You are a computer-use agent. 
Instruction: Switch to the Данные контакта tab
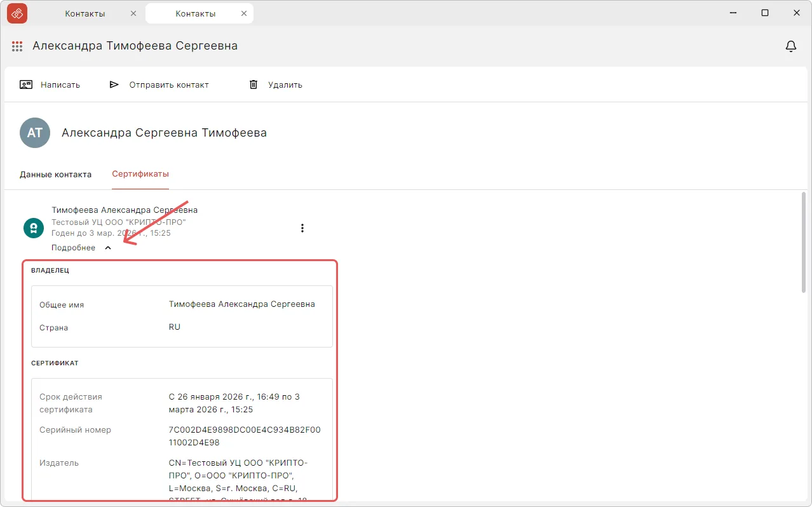55,174
